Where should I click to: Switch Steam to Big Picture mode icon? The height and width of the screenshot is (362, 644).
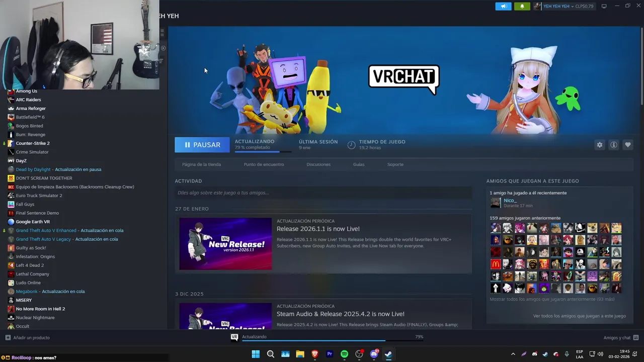(604, 6)
